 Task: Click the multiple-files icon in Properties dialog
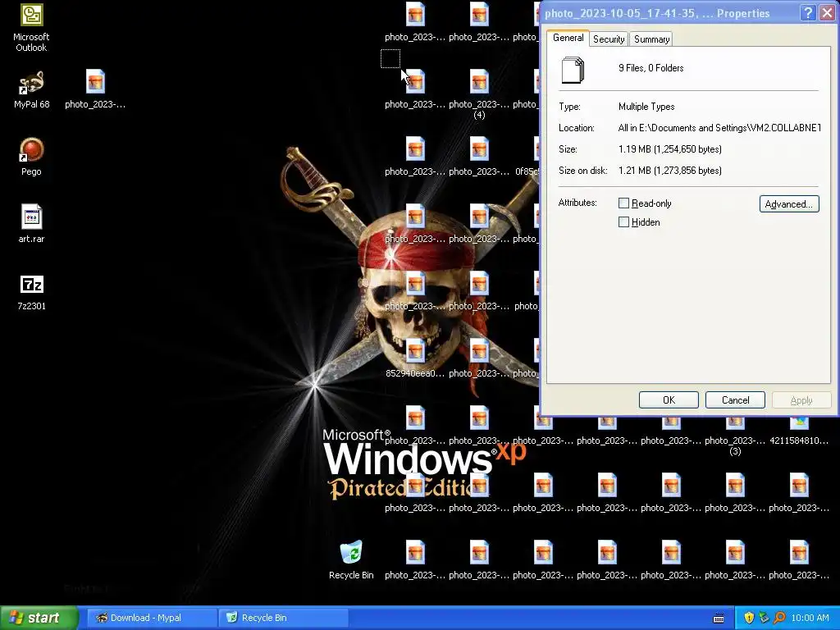point(573,71)
